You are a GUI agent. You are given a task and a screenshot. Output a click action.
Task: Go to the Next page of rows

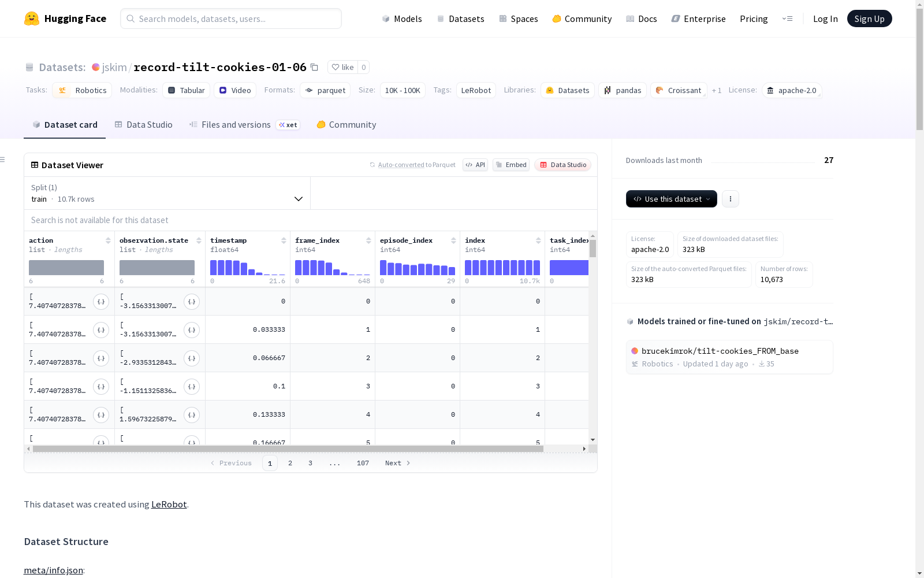click(397, 463)
